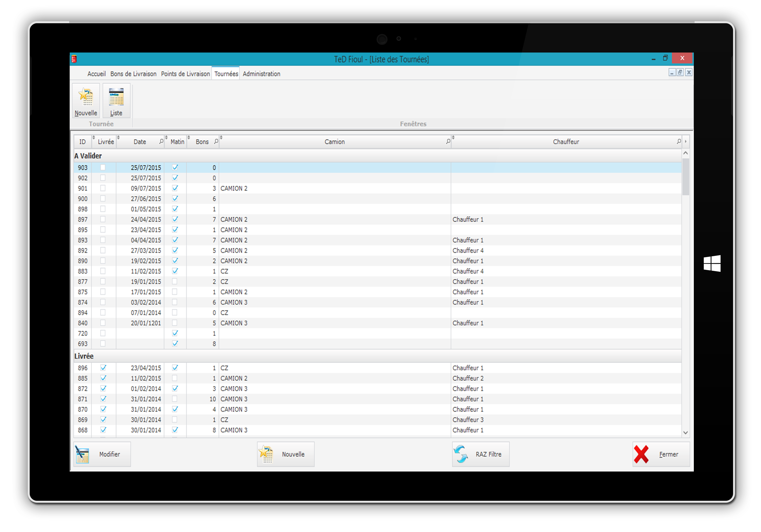Check Livrée box for tournée 901
Image resolution: width=761 pixels, height=532 pixels.
(103, 188)
